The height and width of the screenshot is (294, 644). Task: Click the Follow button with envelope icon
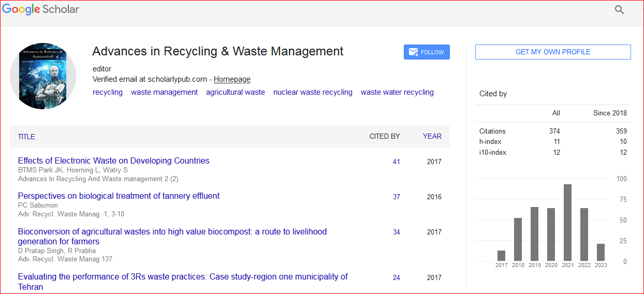click(427, 52)
